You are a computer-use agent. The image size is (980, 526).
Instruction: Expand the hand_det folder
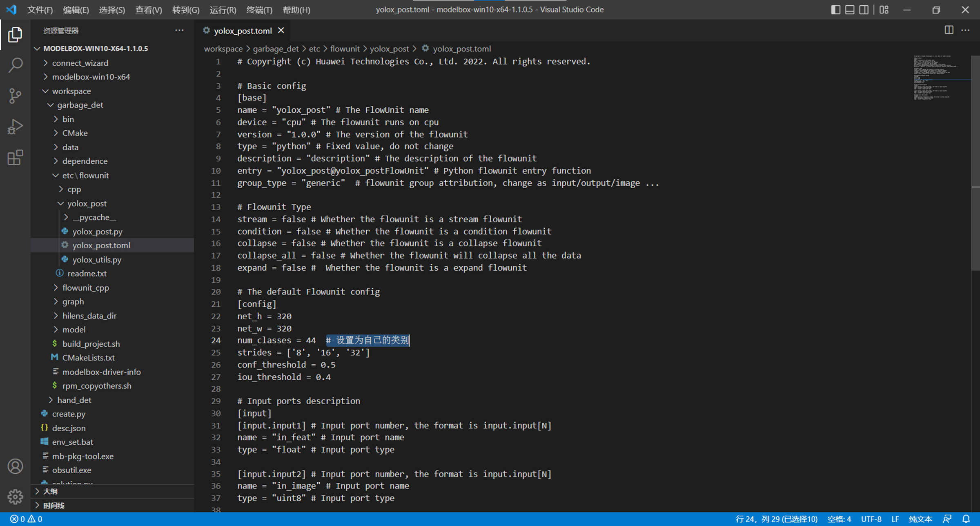tap(74, 400)
